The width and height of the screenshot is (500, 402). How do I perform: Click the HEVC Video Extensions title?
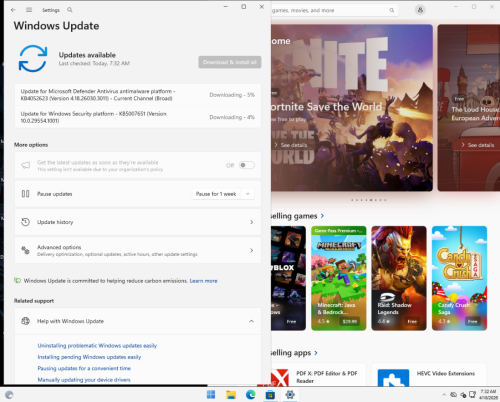pos(446,373)
